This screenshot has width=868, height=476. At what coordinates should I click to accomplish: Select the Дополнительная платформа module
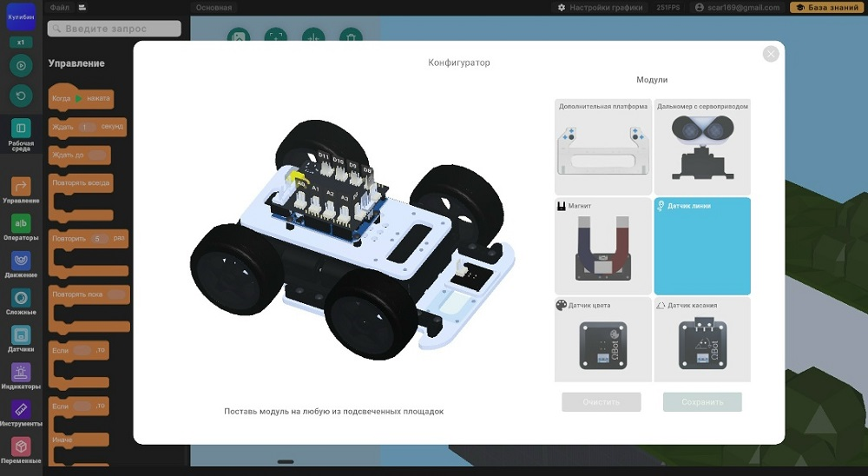coord(603,147)
